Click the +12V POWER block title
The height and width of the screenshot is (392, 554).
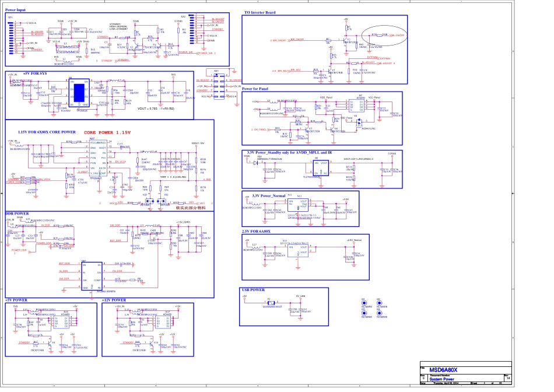click(114, 300)
